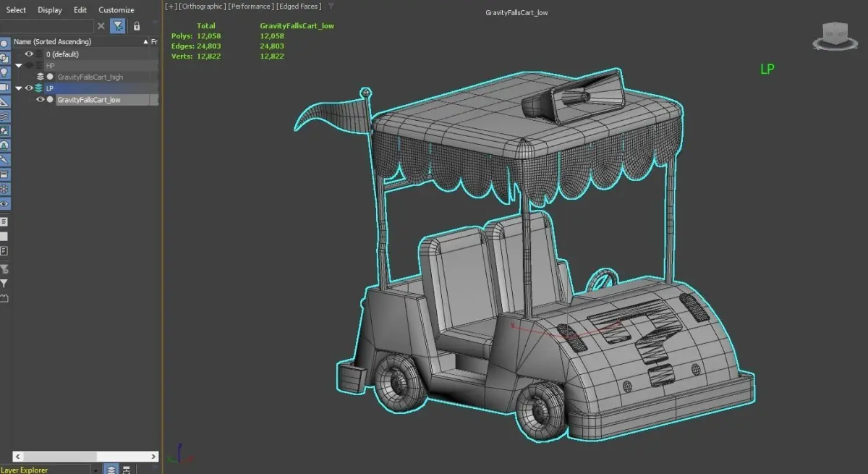Open the viewport [+] general menu
868x474 pixels.
tap(170, 7)
